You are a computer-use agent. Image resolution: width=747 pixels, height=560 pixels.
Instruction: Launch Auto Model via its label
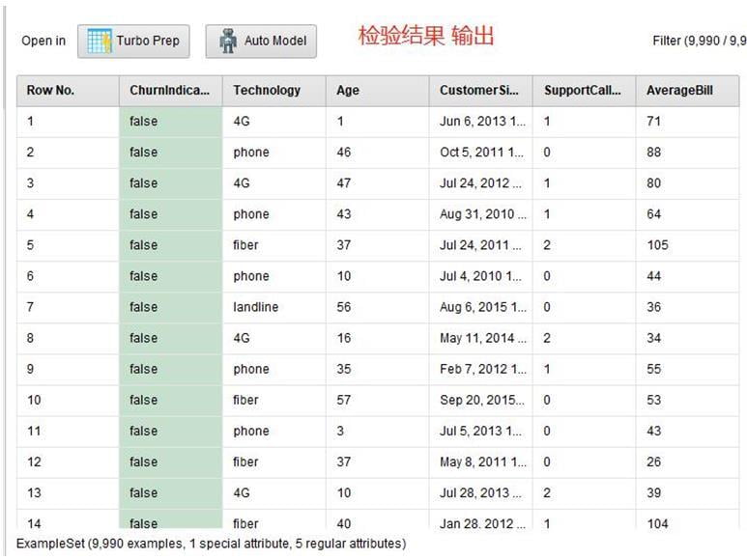tap(274, 41)
